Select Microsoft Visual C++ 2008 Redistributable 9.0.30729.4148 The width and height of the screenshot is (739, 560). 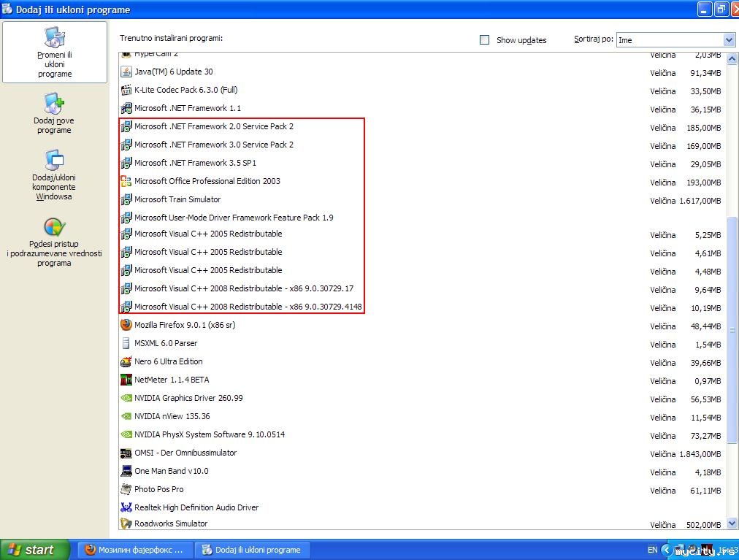(248, 307)
